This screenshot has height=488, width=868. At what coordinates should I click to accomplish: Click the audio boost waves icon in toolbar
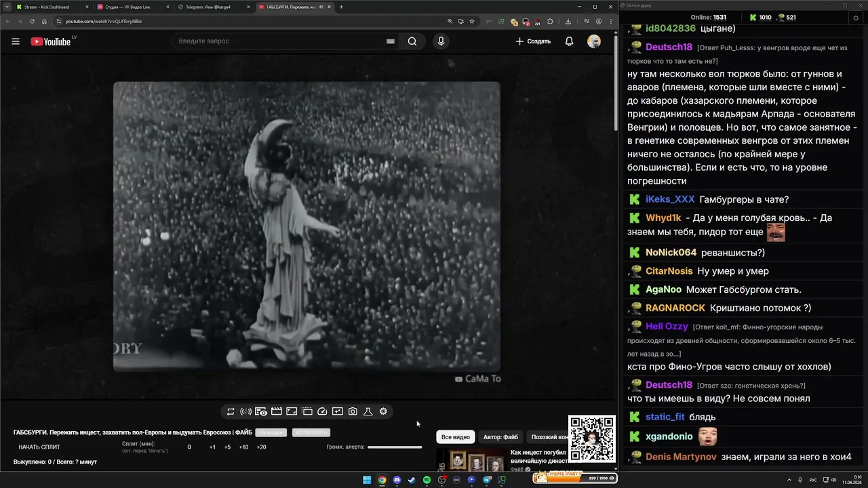coord(245,411)
